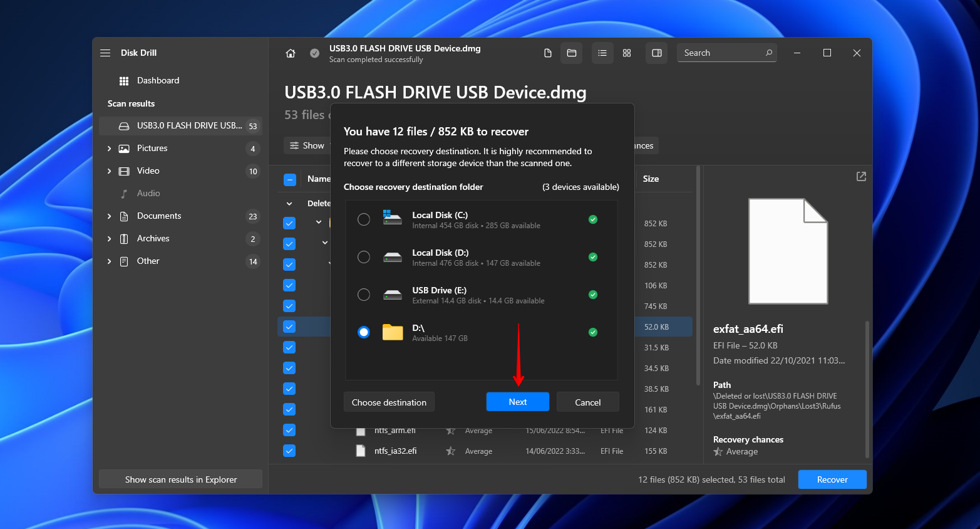980x529 pixels.
Task: Click the file list vertical scrollbar
Action: (x=698, y=276)
